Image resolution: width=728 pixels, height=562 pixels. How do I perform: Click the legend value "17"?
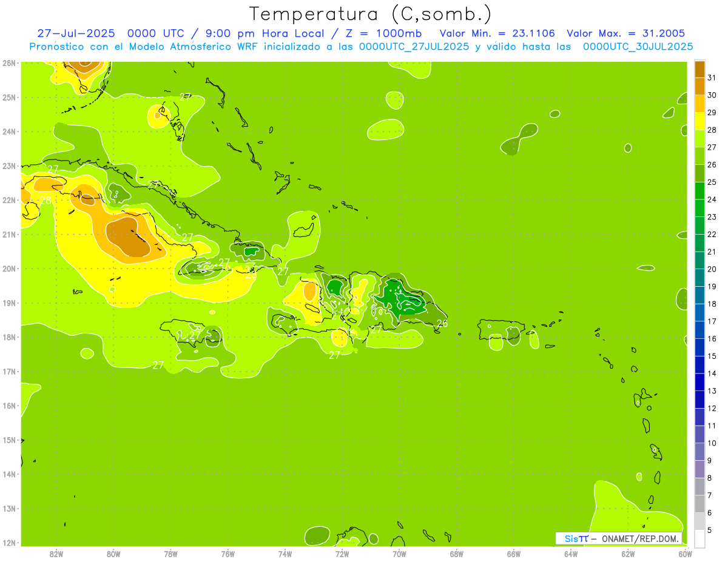(x=712, y=321)
